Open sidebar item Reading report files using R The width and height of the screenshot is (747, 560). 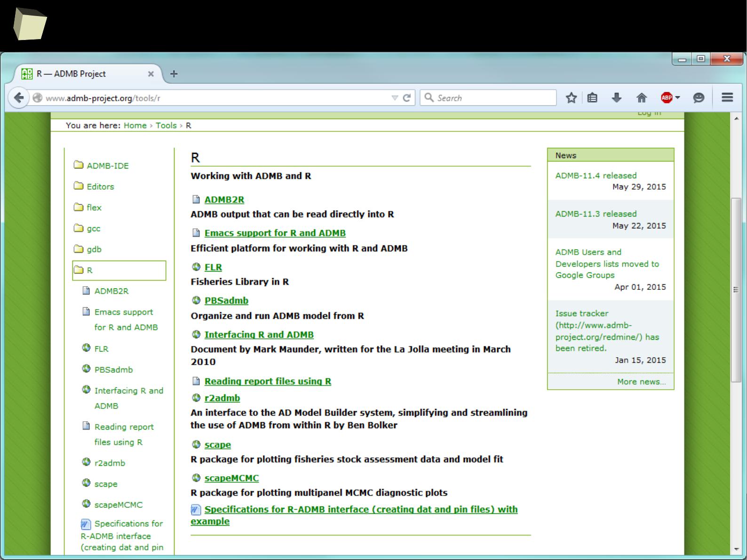click(x=124, y=434)
